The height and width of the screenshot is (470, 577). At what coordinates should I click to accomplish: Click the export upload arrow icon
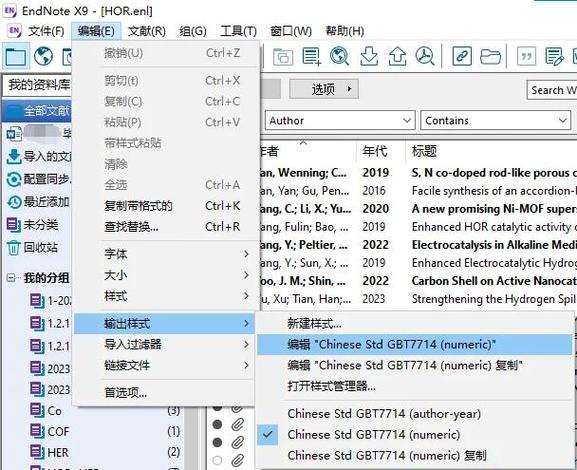397,56
